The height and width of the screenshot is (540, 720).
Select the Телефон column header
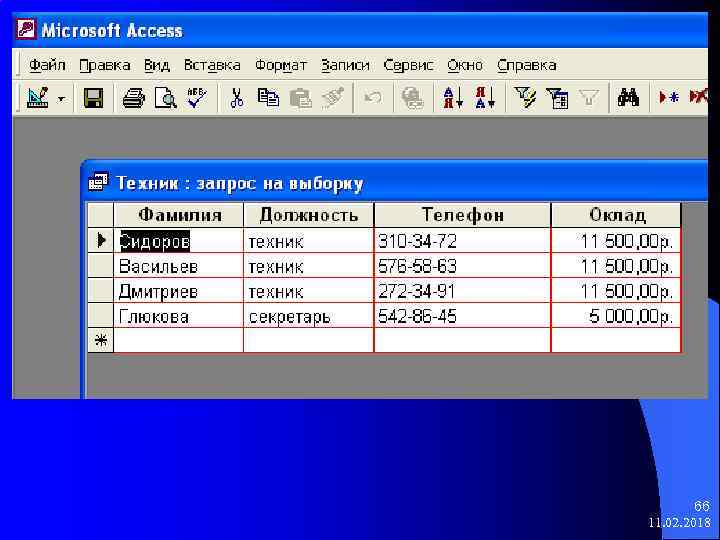[x=462, y=215]
